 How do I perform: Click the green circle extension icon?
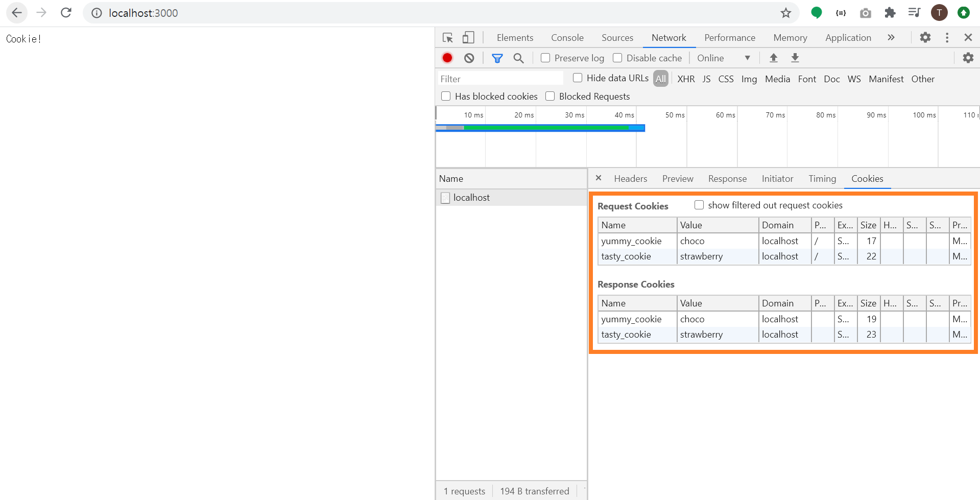[x=816, y=13]
